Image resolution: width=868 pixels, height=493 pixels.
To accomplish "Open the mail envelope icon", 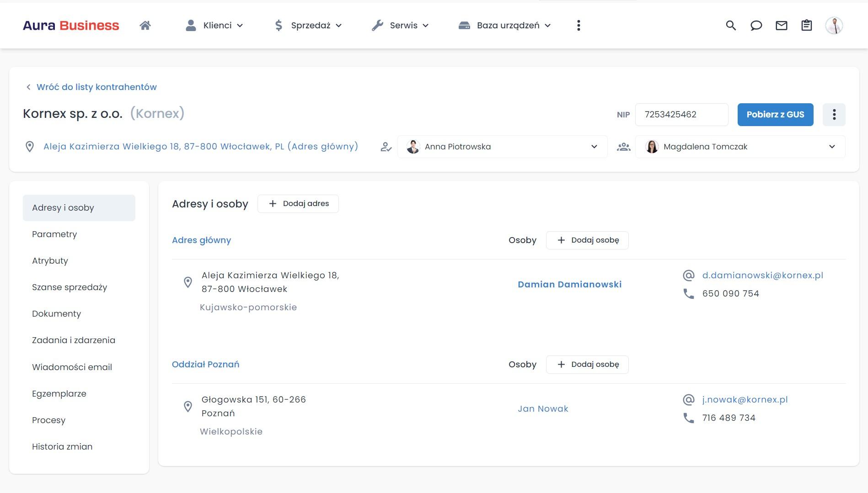I will pos(782,26).
